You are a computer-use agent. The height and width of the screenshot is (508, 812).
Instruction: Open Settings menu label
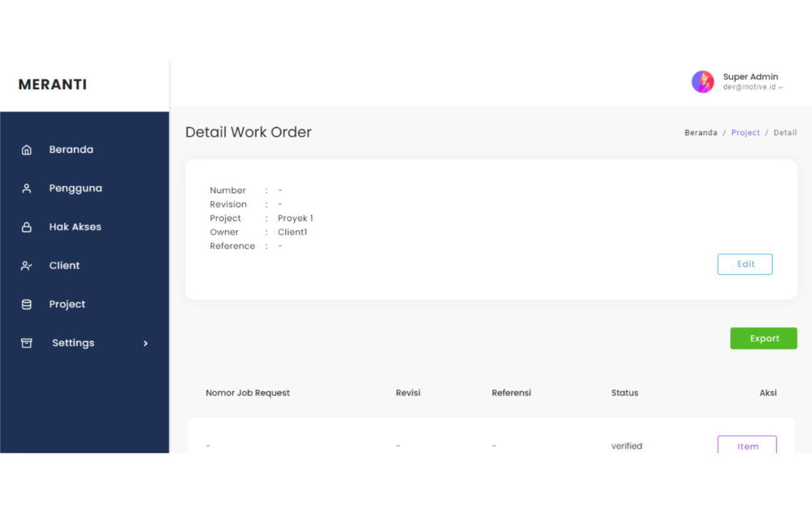pos(73,344)
